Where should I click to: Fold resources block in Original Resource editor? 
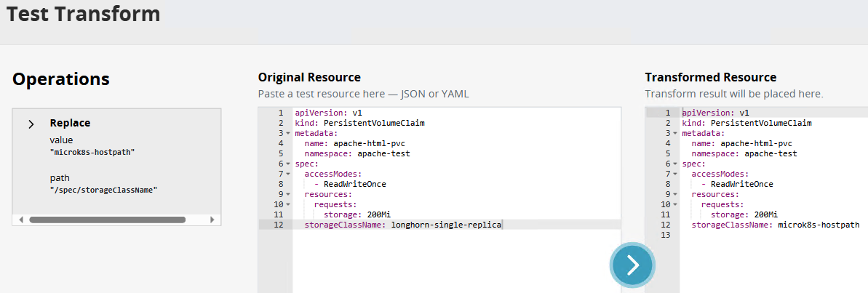coord(289,195)
